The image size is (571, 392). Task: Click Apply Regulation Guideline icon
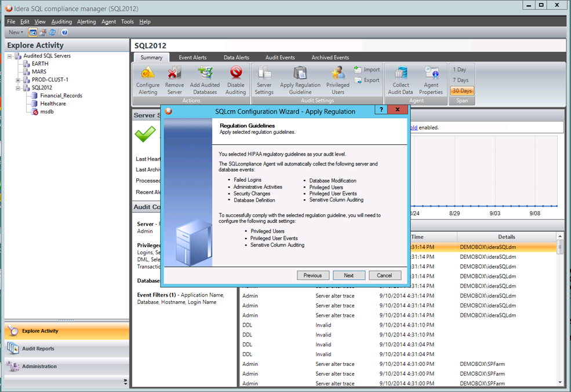[x=300, y=74]
